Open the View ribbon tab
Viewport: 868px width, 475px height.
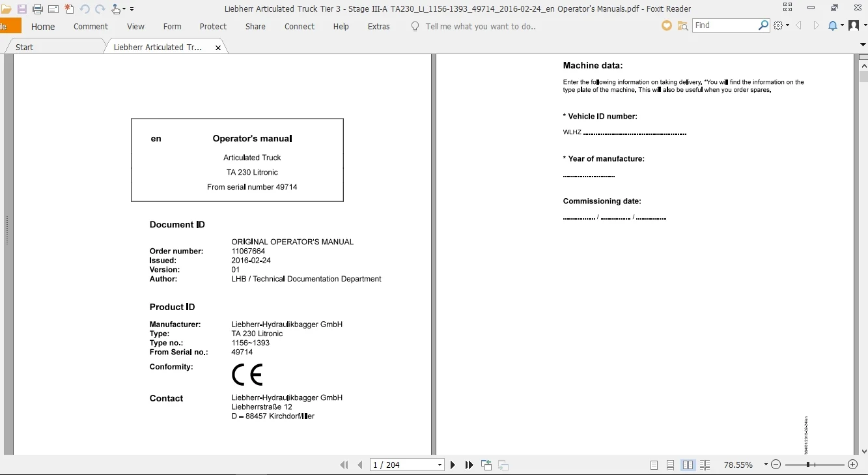pos(135,27)
